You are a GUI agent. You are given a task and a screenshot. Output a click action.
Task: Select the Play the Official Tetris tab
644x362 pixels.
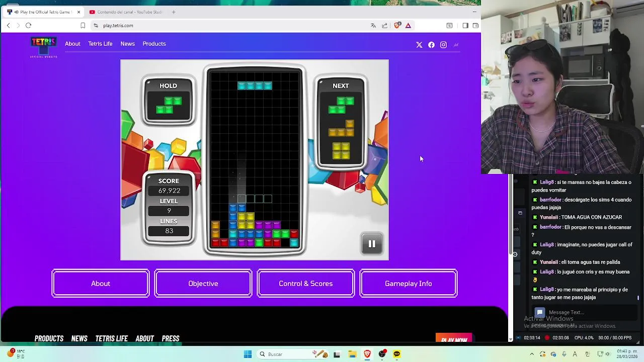point(44,12)
